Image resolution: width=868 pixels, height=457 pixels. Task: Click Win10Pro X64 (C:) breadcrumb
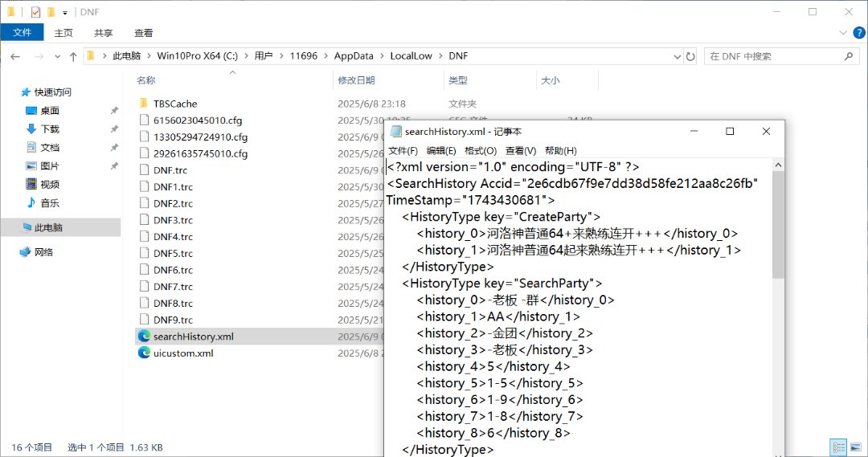click(197, 56)
